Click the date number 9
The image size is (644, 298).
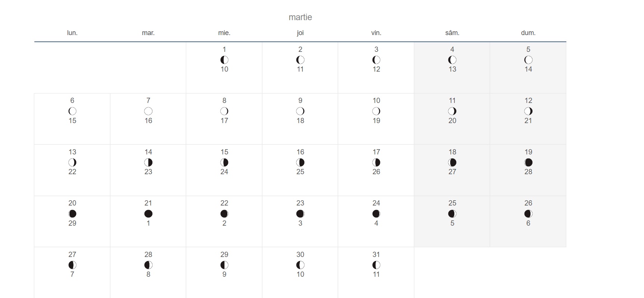tap(300, 100)
